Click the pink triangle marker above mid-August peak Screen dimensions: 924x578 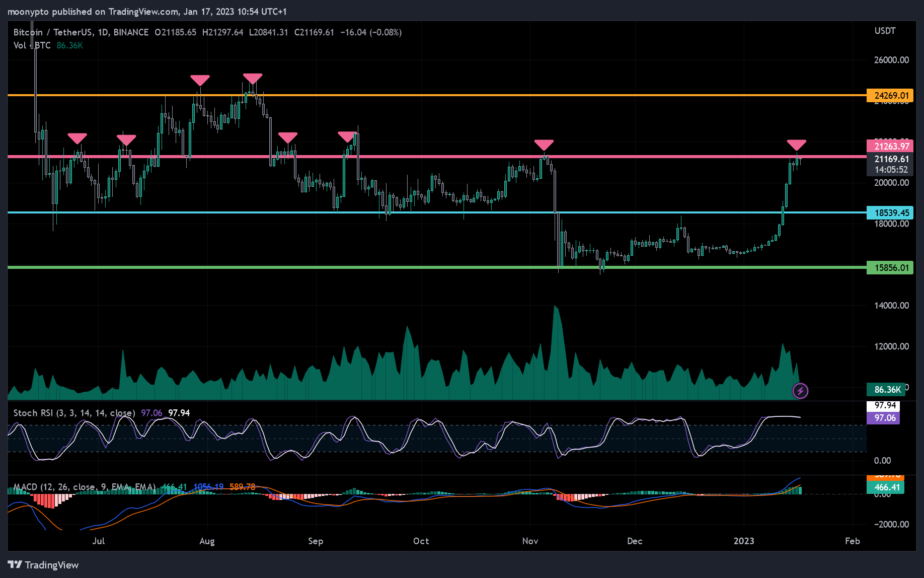(253, 79)
